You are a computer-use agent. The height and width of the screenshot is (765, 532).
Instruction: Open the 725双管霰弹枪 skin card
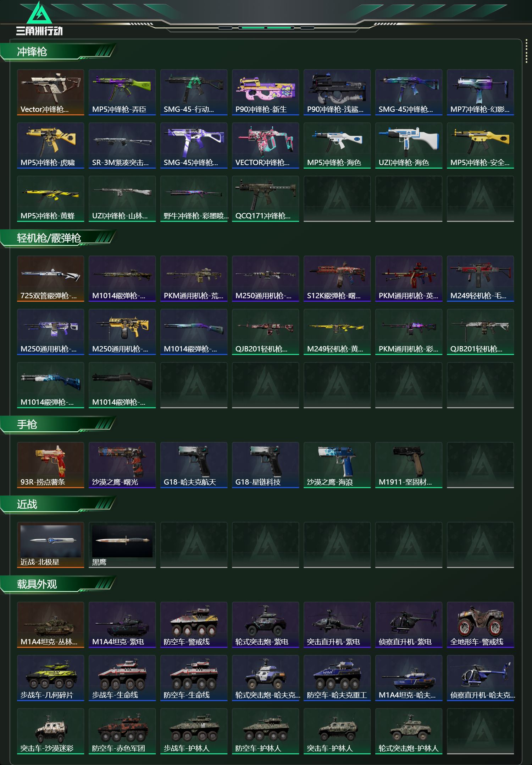pos(50,279)
